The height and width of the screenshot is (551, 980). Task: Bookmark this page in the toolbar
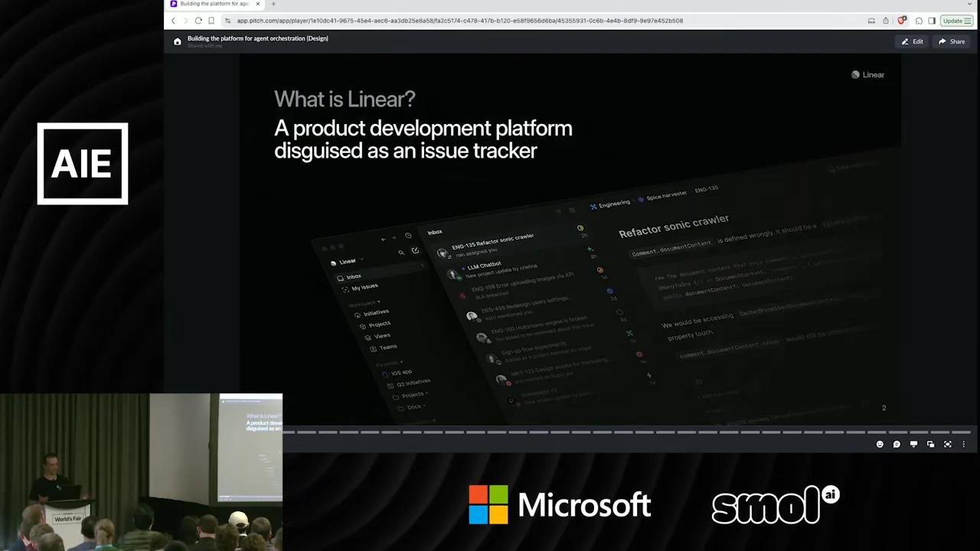(211, 21)
